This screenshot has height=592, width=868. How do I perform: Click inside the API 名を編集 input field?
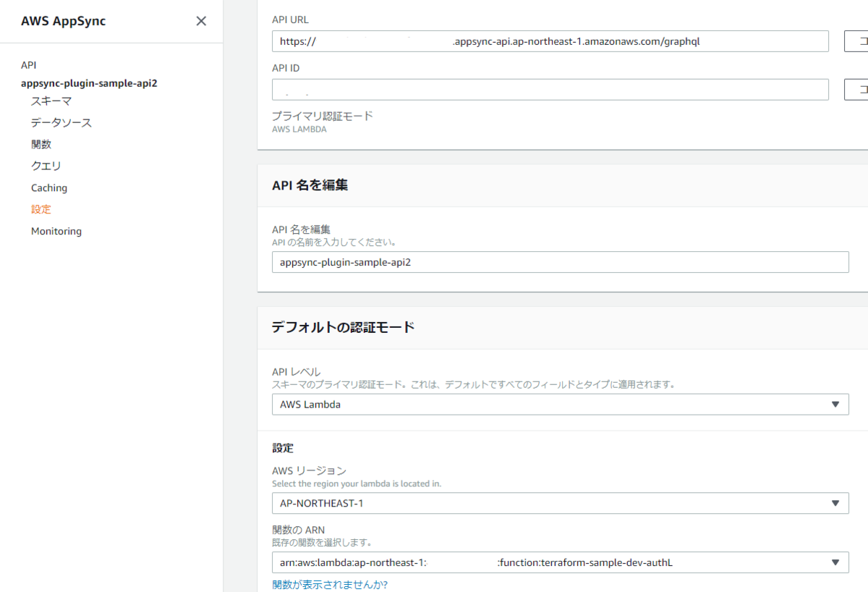[506, 262]
